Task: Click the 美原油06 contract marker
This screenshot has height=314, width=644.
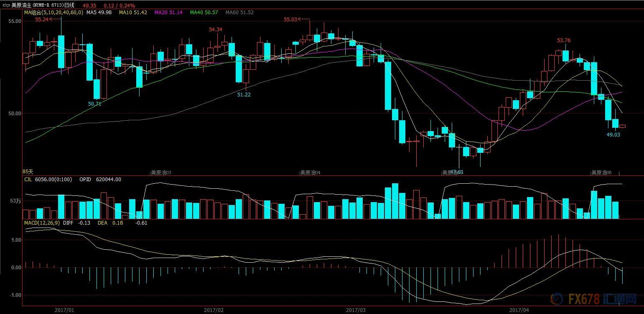Action: coord(601,172)
